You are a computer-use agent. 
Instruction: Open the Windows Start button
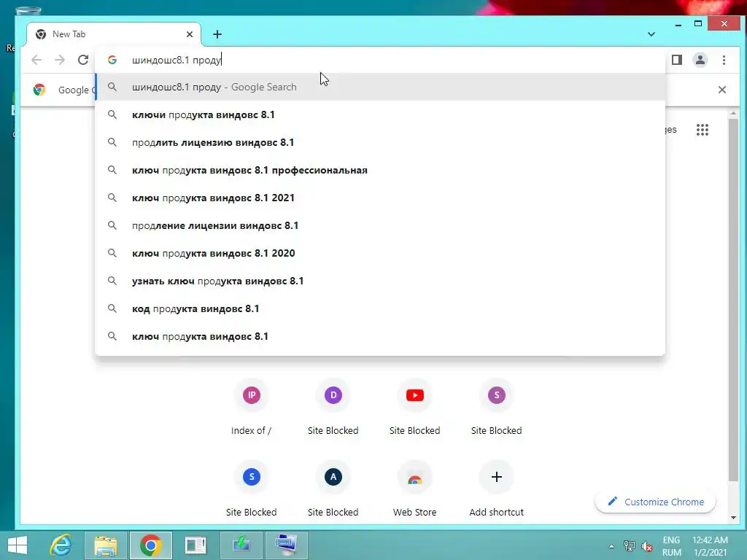click(18, 545)
